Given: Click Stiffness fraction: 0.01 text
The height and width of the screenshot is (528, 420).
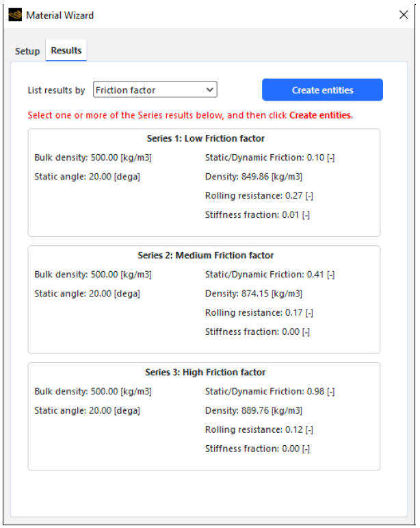Looking at the screenshot, I should [257, 215].
